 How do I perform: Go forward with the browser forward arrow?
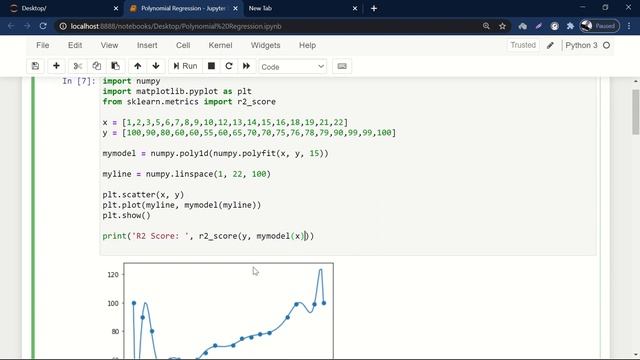click(27, 26)
